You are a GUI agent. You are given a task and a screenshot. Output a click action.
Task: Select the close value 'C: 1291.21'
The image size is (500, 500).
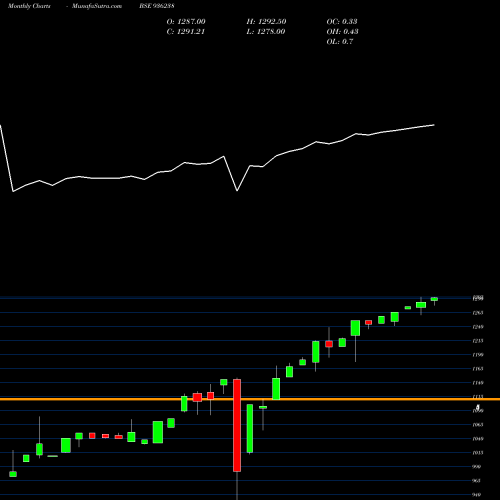pyautogui.click(x=186, y=32)
